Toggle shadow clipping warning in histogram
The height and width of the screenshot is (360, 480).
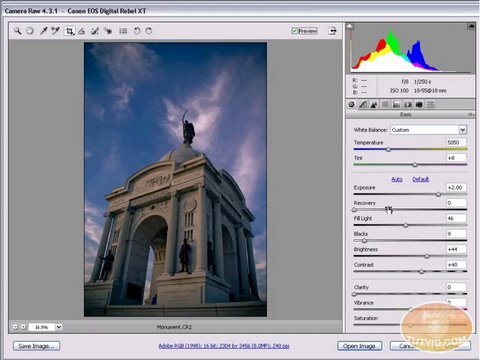349,26
